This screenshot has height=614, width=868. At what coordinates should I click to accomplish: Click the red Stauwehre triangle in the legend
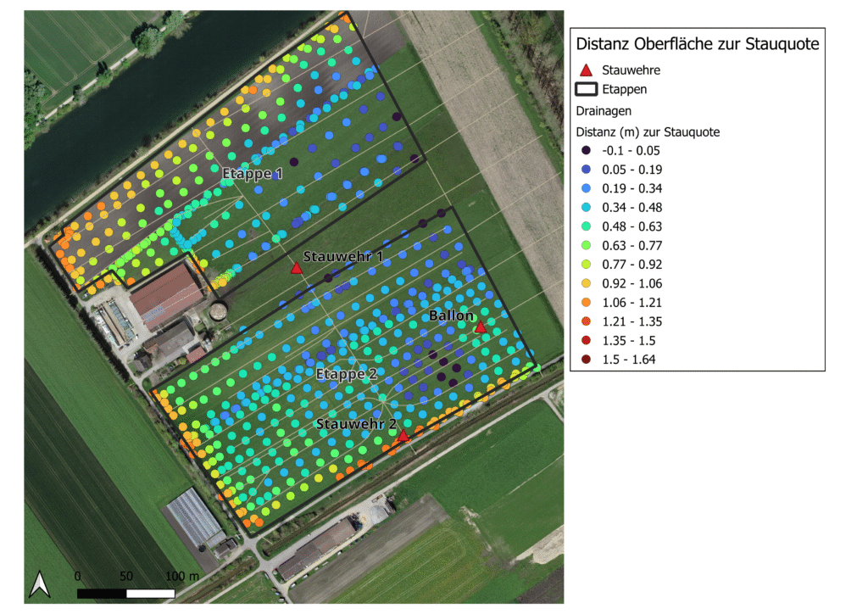tap(585, 70)
